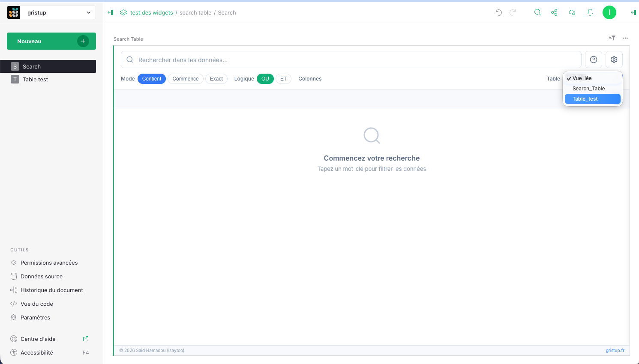This screenshot has height=364, width=639.
Task: Open the three-dots widget menu
Action: pyautogui.click(x=625, y=38)
